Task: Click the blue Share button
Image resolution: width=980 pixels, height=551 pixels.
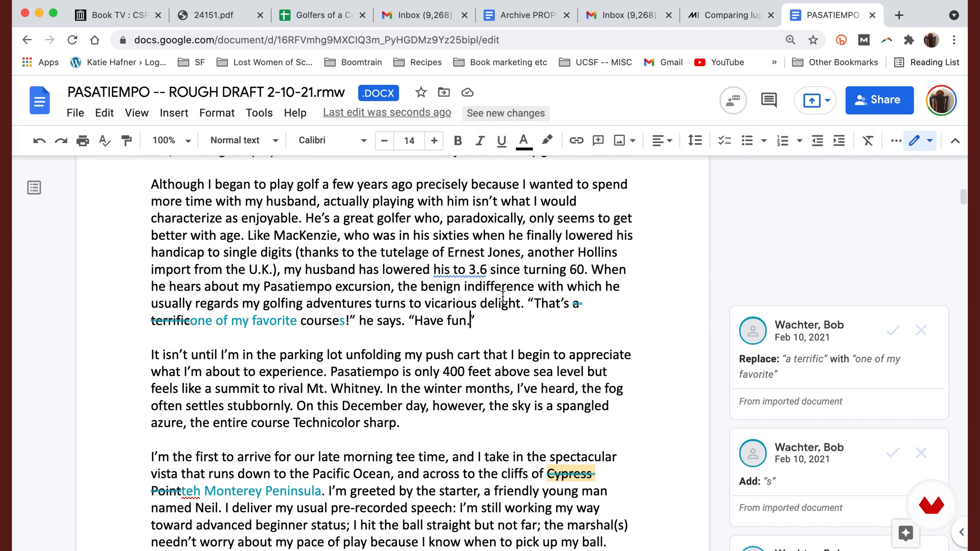Action: (879, 100)
